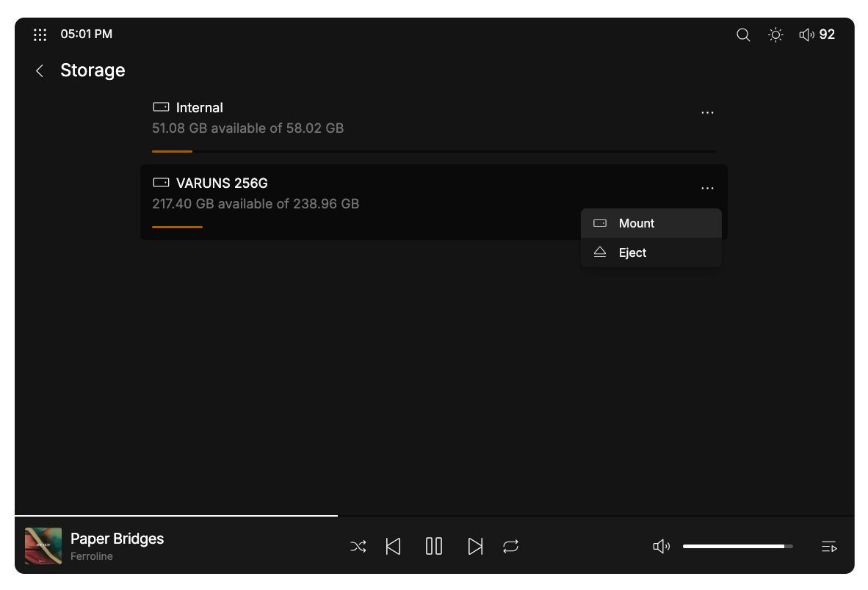
Task: Open the app grid launcher icon
Action: pyautogui.click(x=40, y=34)
